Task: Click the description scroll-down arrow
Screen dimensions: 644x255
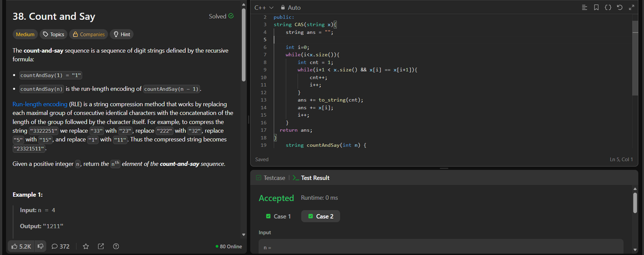Action: pos(245,235)
